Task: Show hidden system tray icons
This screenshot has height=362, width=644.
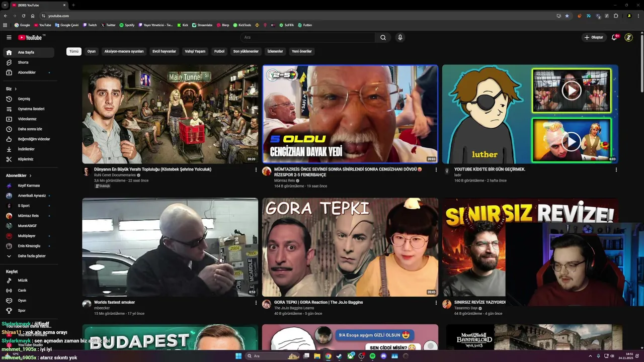Action: (x=591, y=356)
